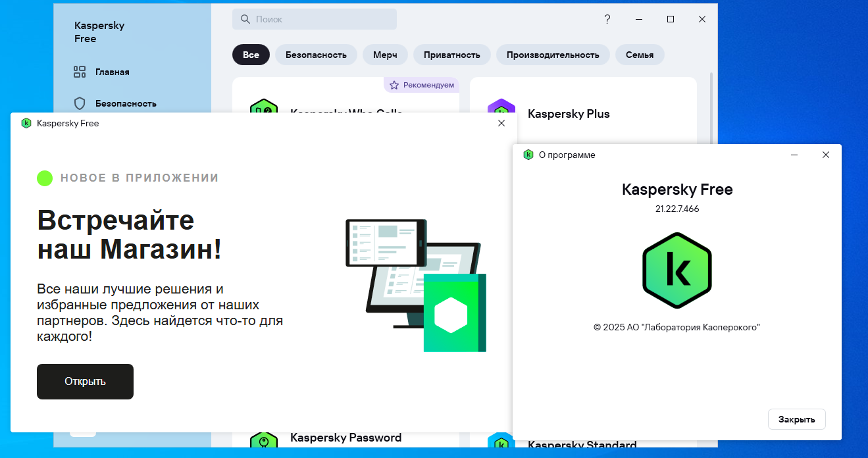
Task: Show the Приватность category
Action: [x=451, y=55]
